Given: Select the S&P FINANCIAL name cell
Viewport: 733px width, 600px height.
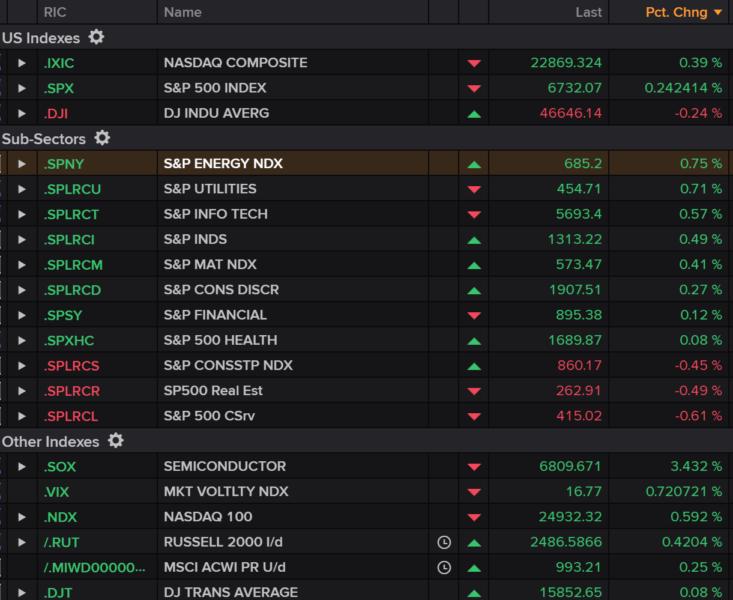Looking at the screenshot, I should click(215, 315).
